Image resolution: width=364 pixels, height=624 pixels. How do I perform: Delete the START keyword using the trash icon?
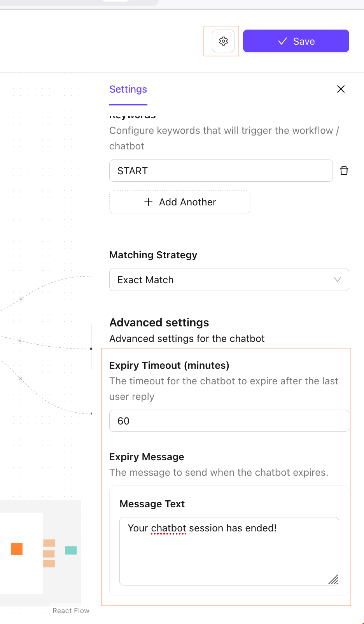[344, 171]
